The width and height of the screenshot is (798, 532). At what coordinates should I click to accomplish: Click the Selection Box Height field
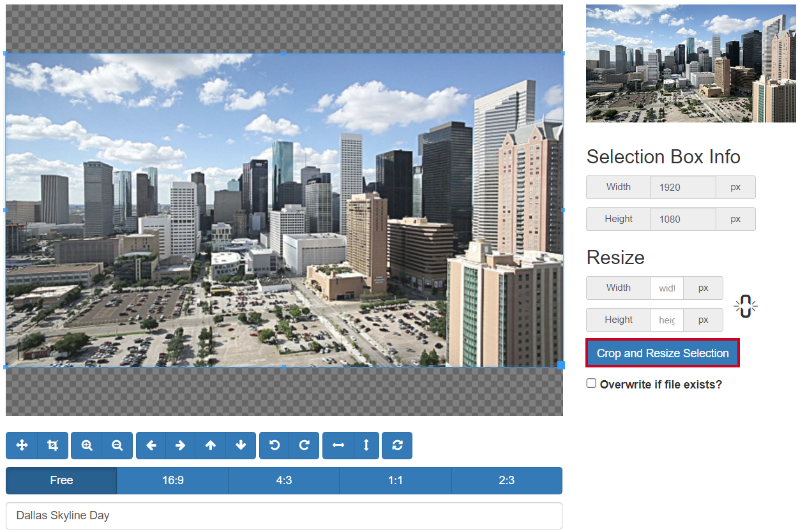pos(683,219)
